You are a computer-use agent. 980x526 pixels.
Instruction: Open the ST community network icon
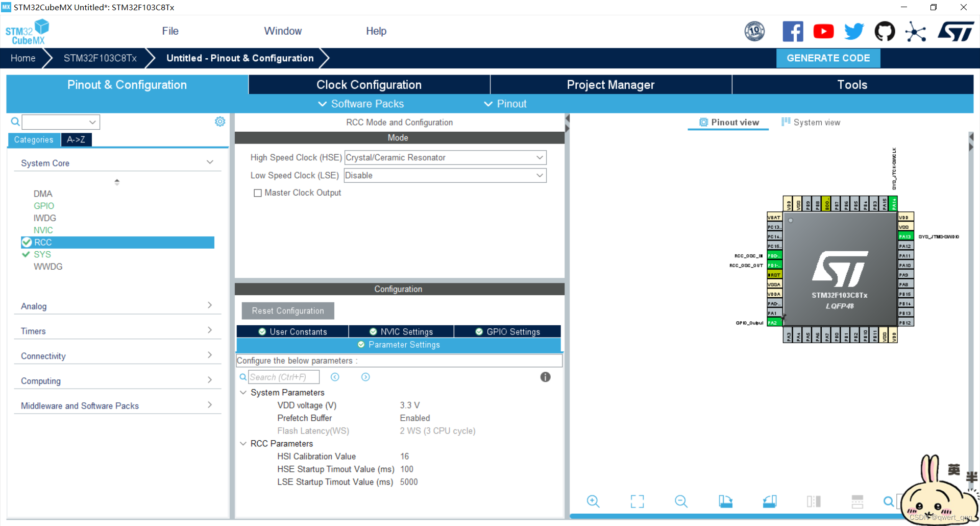point(915,32)
